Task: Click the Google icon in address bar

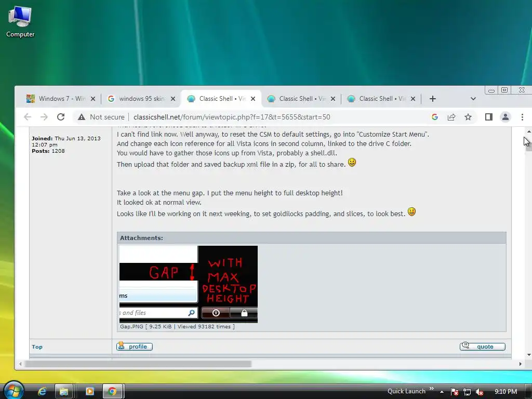Action: click(x=435, y=117)
